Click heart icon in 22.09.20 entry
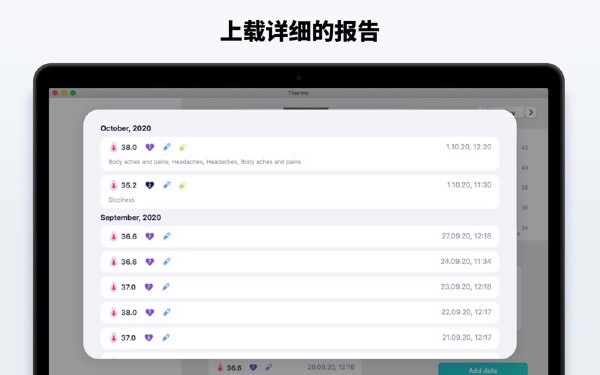600x375 pixels. pos(150,312)
